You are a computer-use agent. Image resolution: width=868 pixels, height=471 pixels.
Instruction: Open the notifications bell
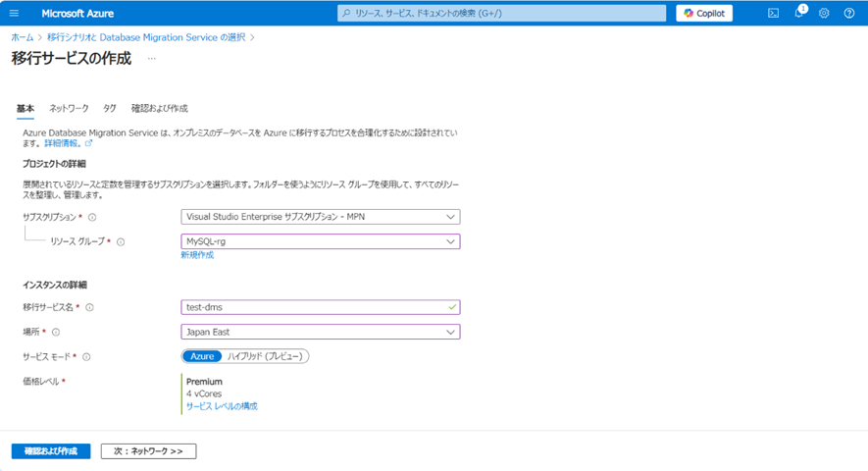[x=798, y=13]
